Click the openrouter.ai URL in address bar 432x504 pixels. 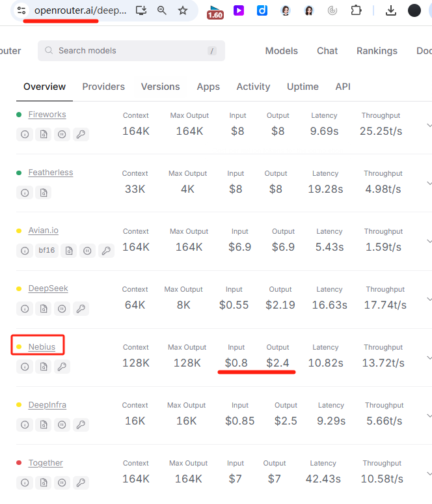(x=80, y=10)
